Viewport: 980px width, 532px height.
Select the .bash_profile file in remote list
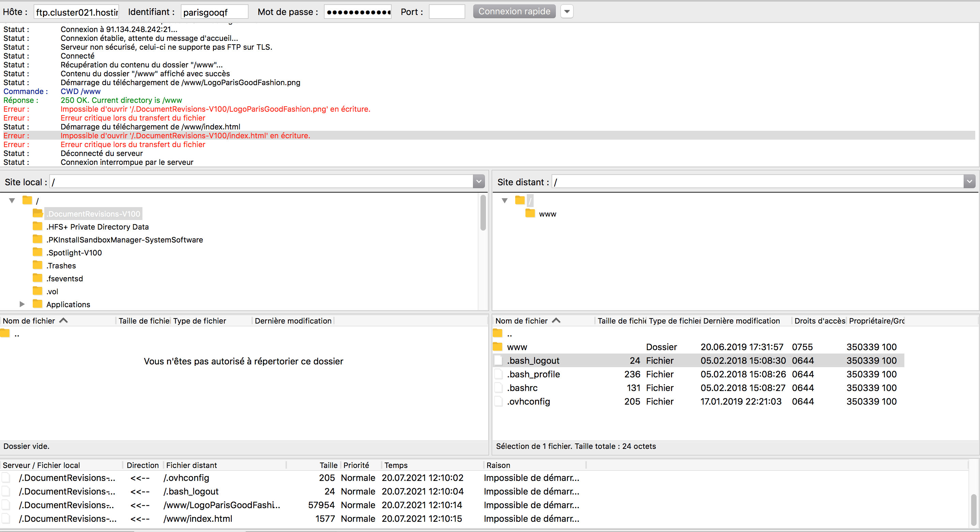(x=533, y=374)
